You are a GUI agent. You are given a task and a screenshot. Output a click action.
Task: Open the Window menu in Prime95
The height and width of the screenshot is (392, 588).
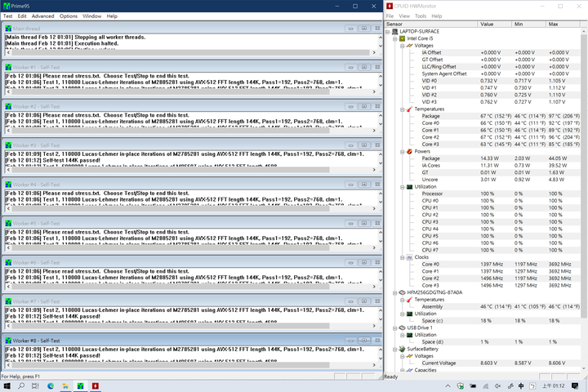[91, 16]
